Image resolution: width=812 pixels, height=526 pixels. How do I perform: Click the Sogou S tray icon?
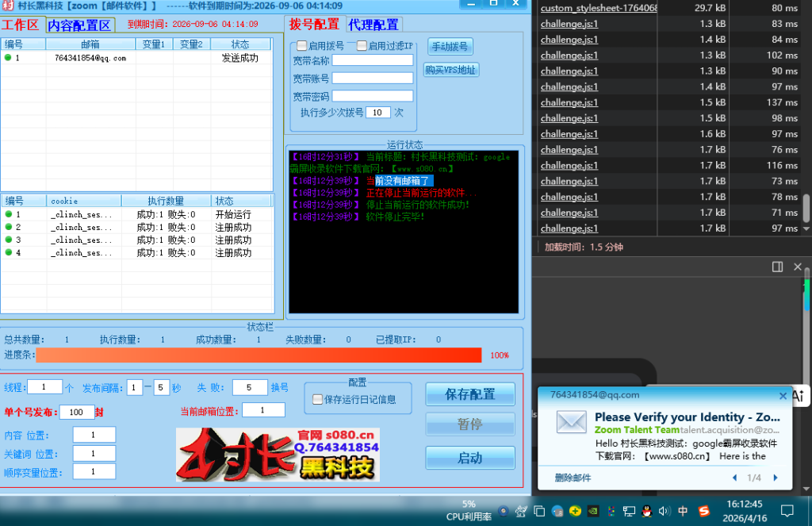pos(704,512)
